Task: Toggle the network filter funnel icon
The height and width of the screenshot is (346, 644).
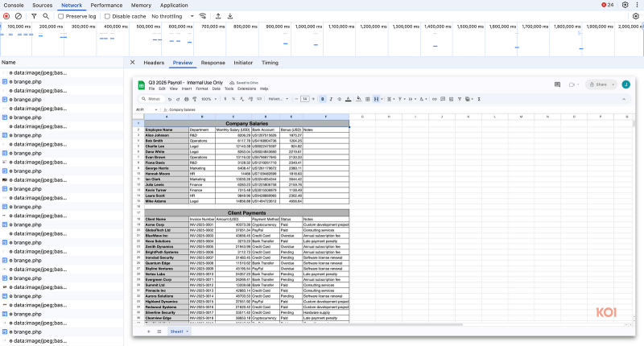Action: click(34, 16)
